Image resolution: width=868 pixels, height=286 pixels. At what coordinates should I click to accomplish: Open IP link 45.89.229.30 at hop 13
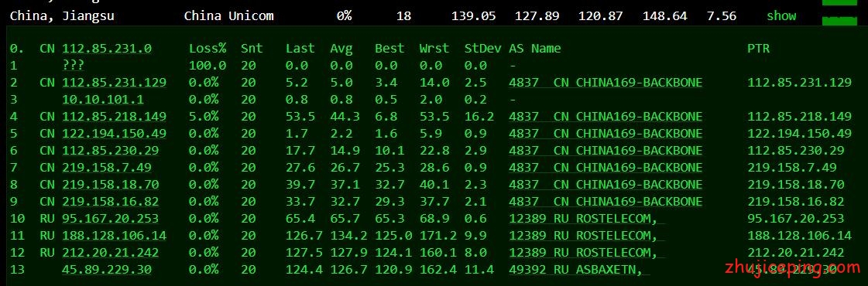(107, 270)
